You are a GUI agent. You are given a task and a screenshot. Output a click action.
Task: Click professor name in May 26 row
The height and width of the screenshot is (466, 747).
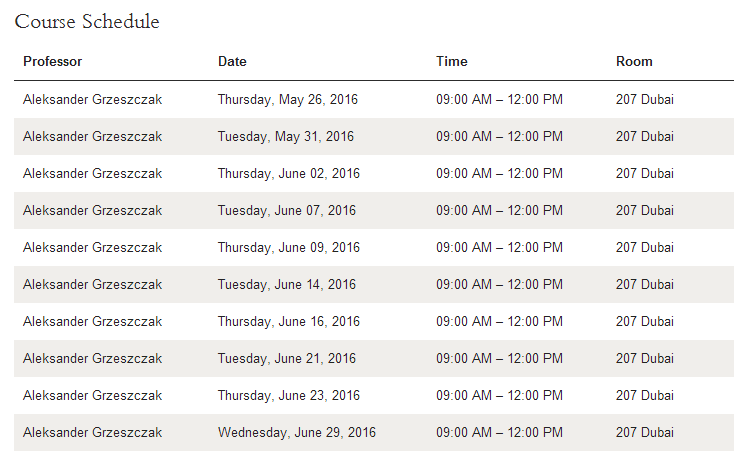click(x=92, y=100)
